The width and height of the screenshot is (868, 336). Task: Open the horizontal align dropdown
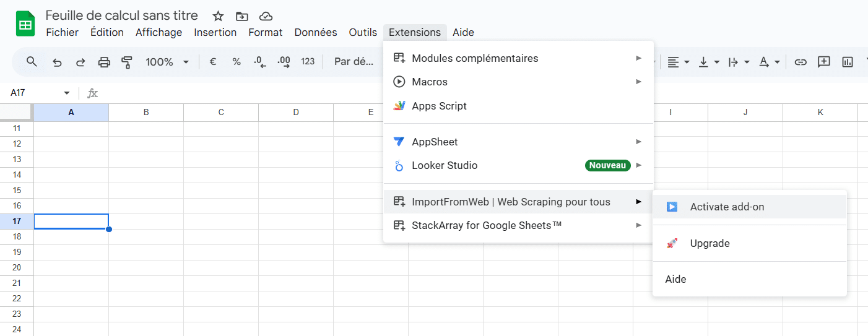[678, 62]
